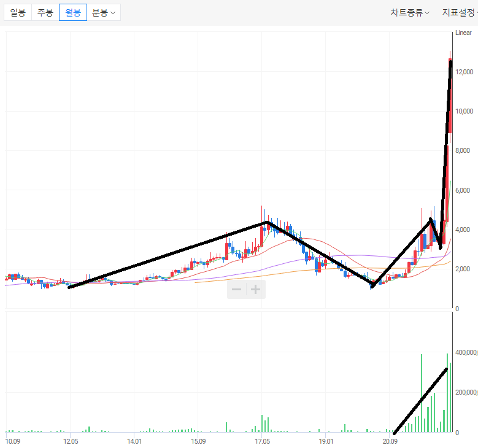This screenshot has width=478, height=448.
Task: Zoom out chart with minus button
Action: 237,290
